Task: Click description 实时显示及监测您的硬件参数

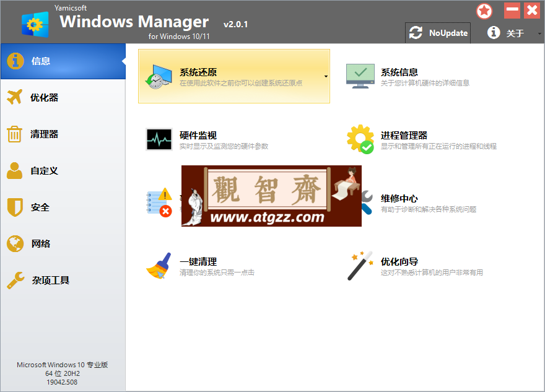Action: [224, 146]
